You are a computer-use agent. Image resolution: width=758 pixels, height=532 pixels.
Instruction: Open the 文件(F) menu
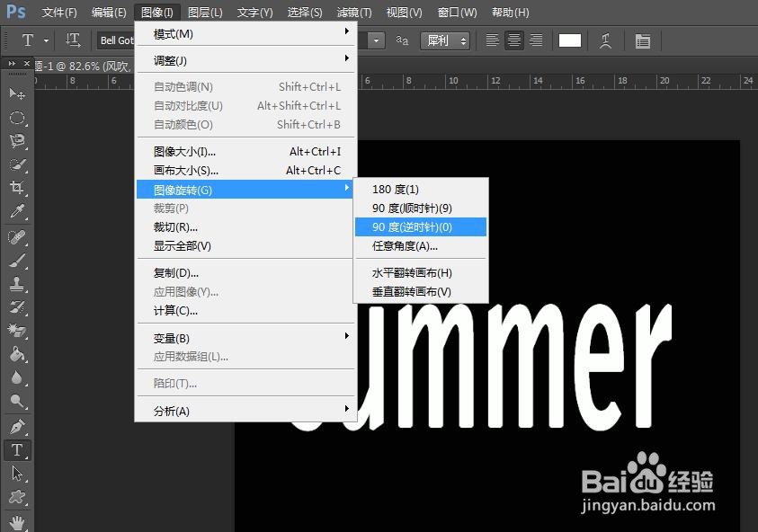point(59,12)
